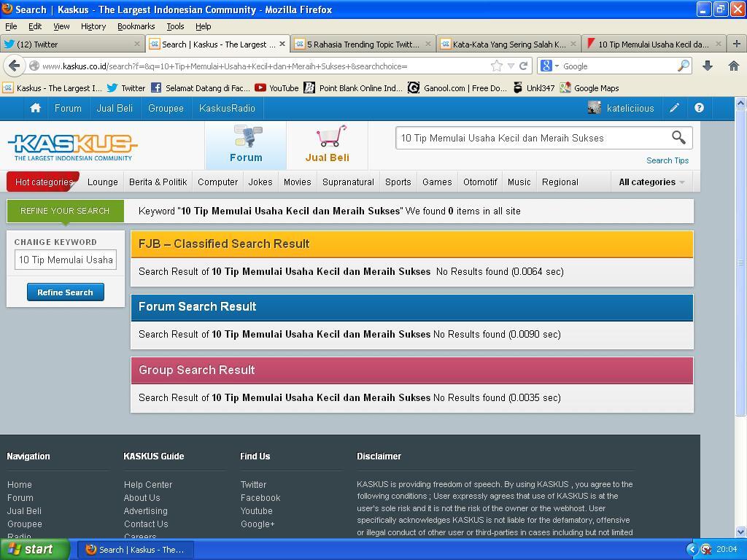Click the pencil edit icon beside username
The height and width of the screenshot is (560, 747).
[x=674, y=108]
